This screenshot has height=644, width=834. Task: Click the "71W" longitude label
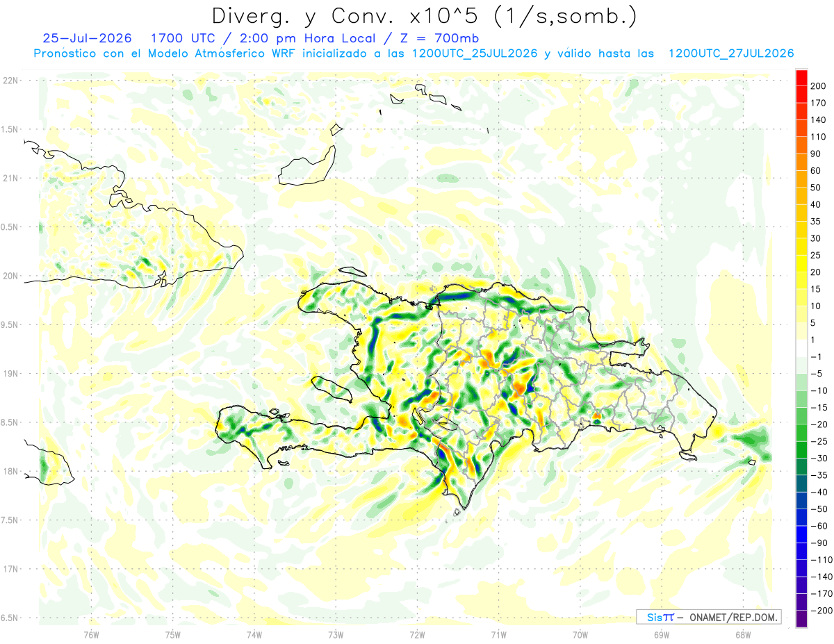[x=498, y=634]
